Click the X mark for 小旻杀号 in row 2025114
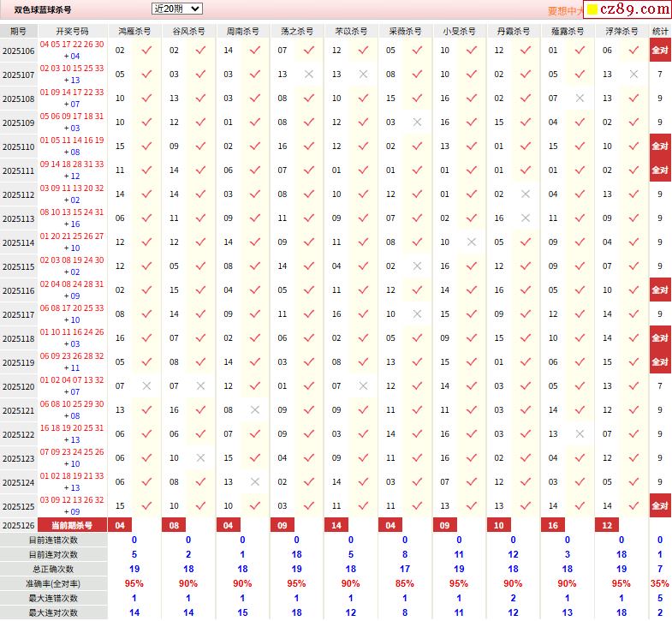Screen dimensions: 672x621 [472, 242]
